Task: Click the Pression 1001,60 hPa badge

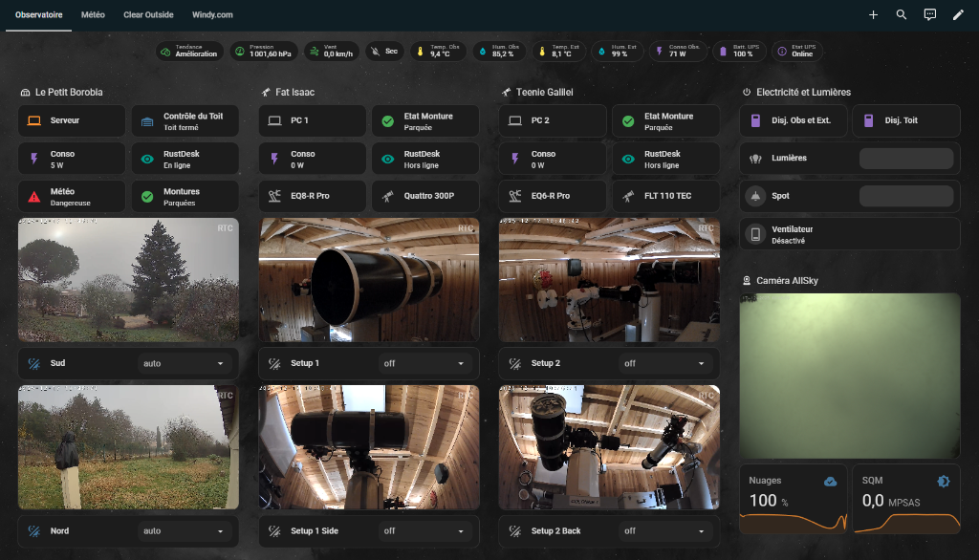Action: [265, 52]
